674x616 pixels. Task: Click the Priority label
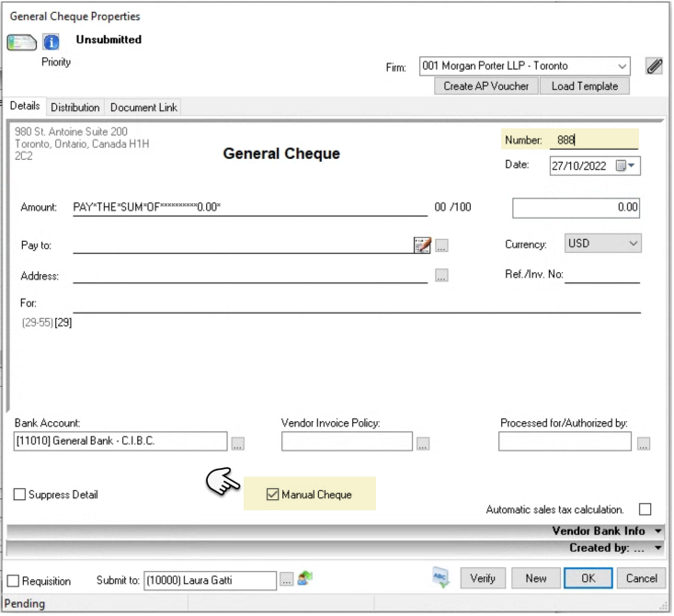(x=56, y=62)
